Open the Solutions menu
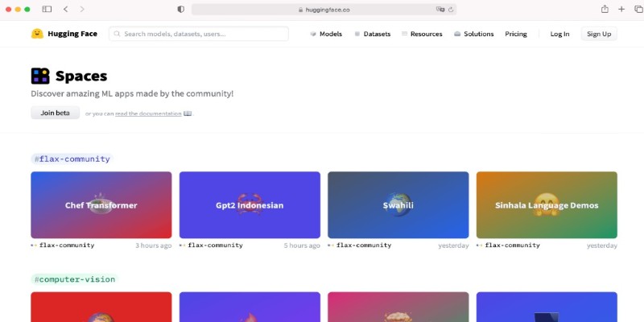The width and height of the screenshot is (644, 322). (x=474, y=34)
